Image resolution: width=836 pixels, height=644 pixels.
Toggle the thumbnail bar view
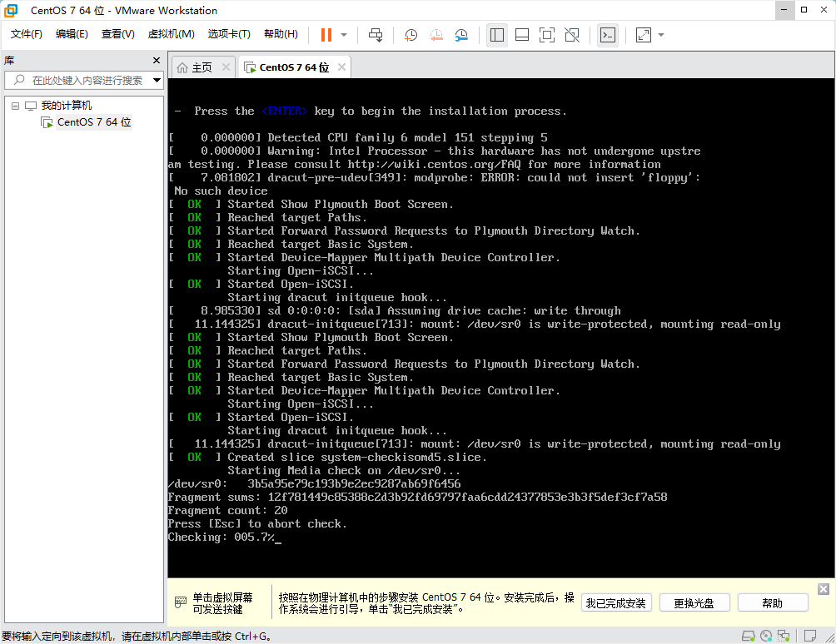[x=522, y=35]
